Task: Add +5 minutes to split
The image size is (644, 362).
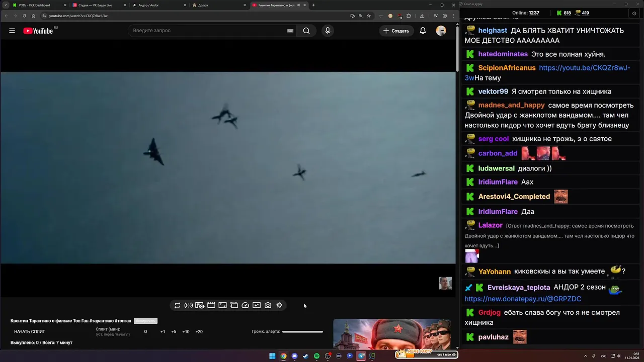Action: coord(174,332)
